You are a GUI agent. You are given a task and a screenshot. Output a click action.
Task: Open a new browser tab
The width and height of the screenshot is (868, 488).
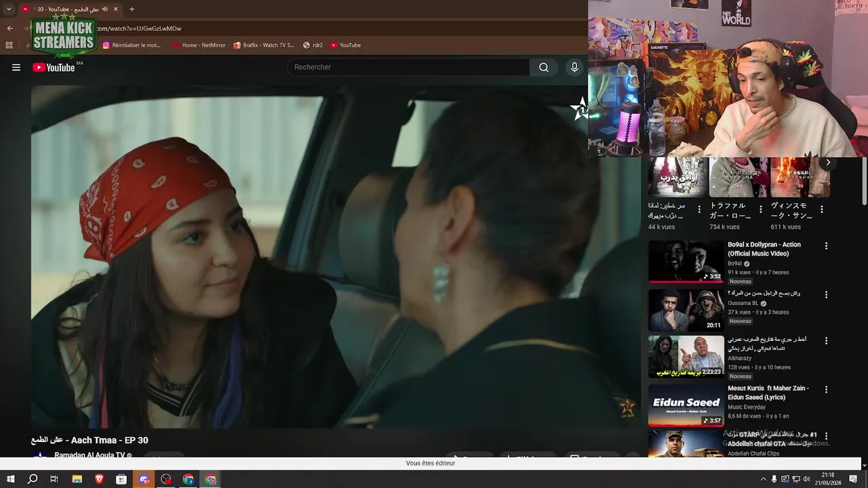click(132, 9)
